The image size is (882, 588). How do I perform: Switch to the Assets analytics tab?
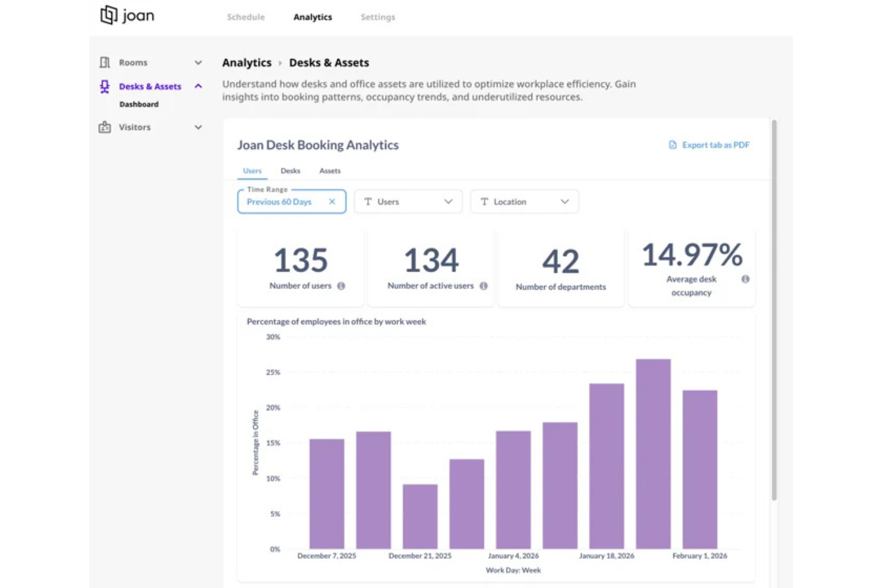point(330,171)
